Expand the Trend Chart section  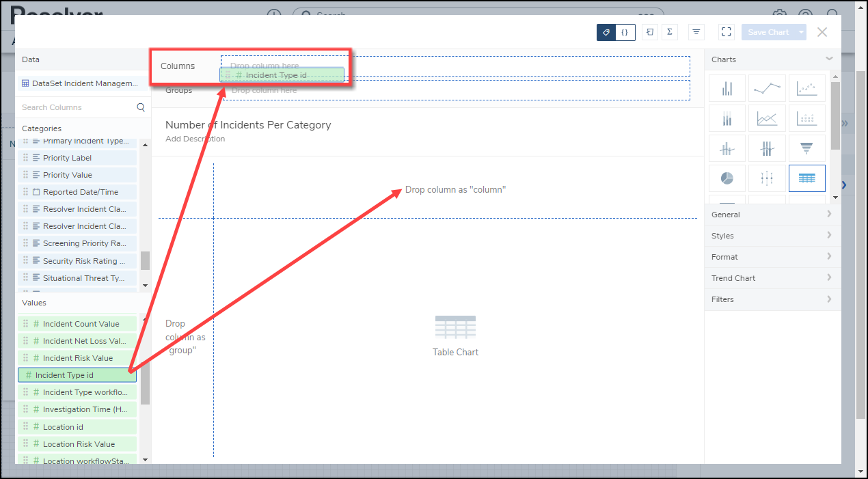773,278
